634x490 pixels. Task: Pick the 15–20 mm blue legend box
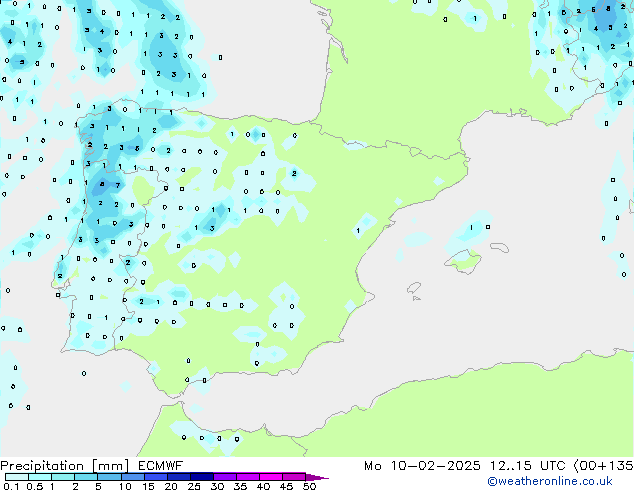point(155,477)
